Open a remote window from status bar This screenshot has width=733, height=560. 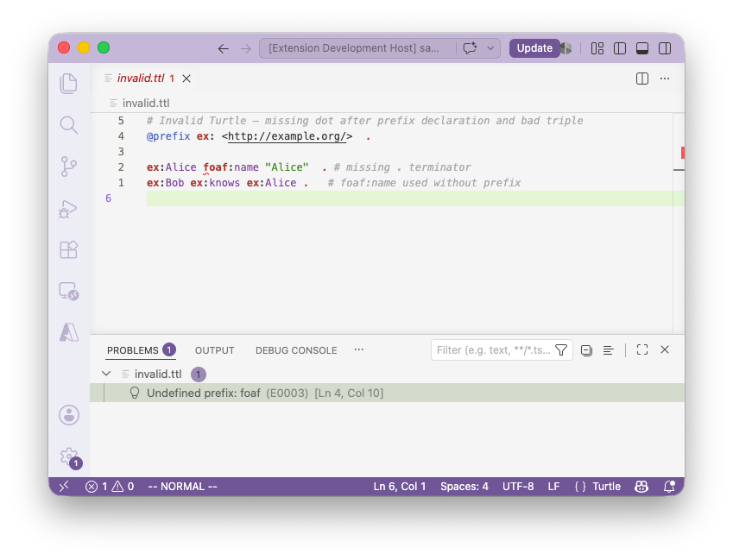click(x=65, y=486)
